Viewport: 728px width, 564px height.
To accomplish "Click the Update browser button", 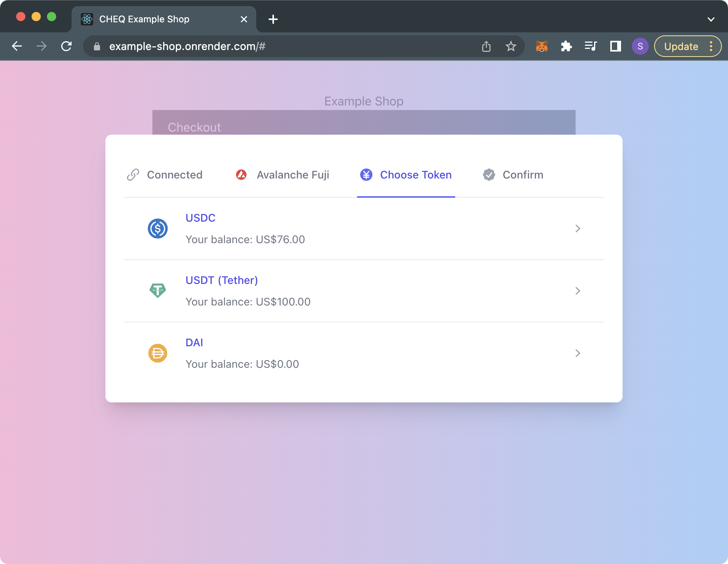I will (681, 47).
